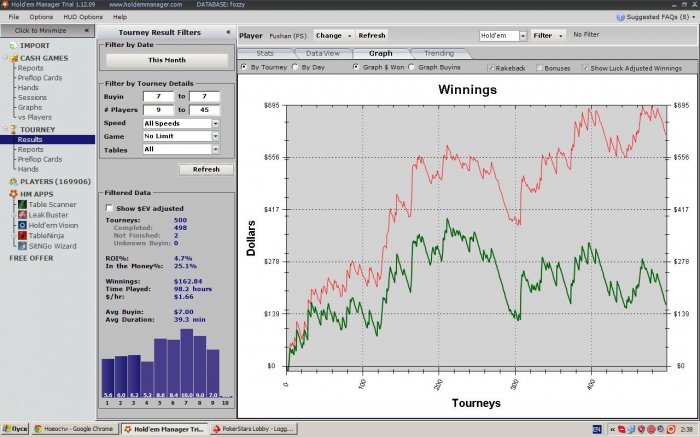The image size is (700, 437).
Task: Switch to PokerStars Lobby taskbar button
Action: click(x=254, y=429)
